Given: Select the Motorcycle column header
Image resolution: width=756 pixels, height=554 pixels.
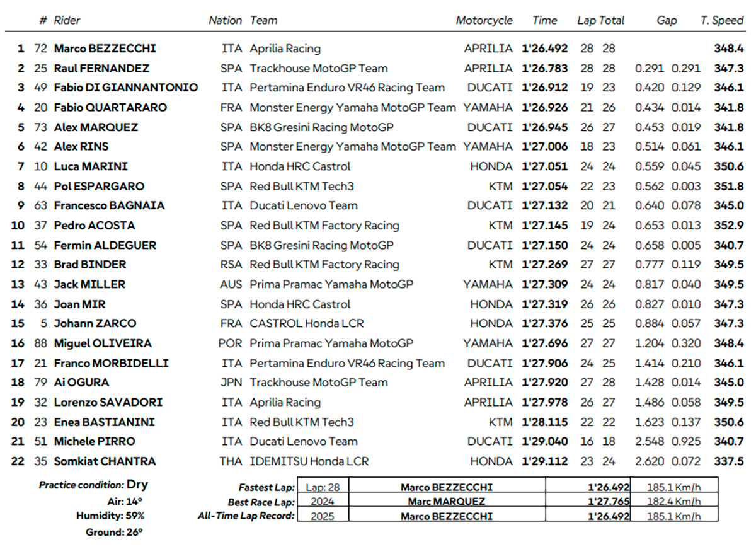Looking at the screenshot, I should click(x=484, y=20).
